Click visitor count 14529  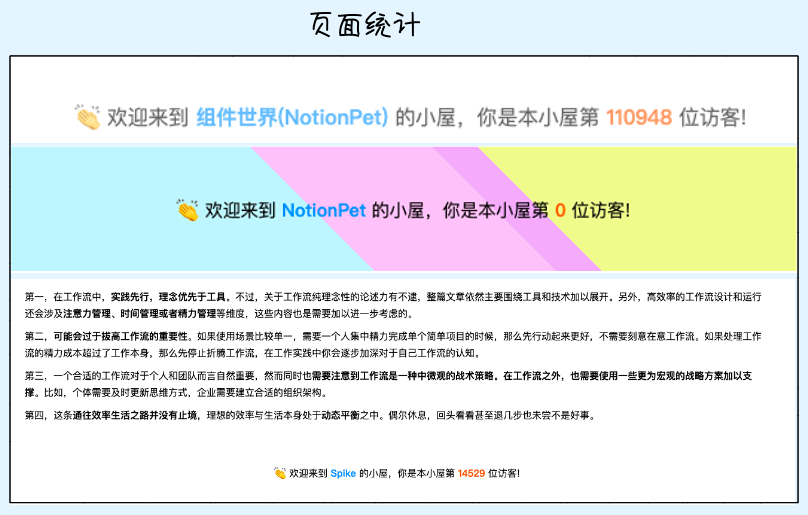coord(471,473)
